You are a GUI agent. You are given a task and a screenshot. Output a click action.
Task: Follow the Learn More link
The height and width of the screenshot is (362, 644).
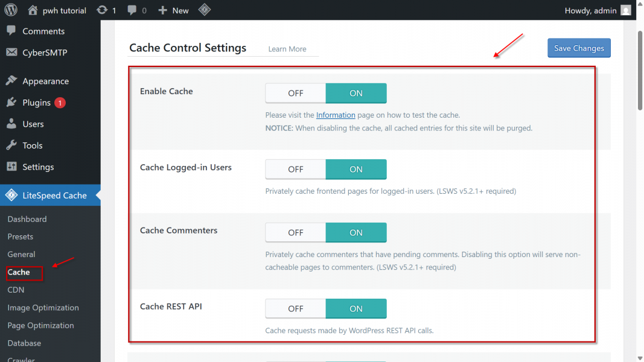coord(287,49)
